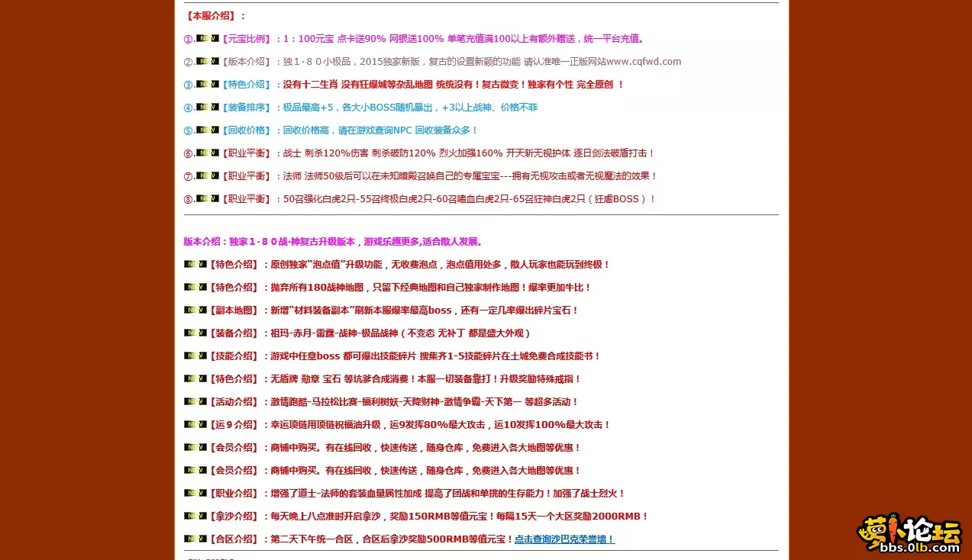Click the NEW icon beside 【运９介绍】

point(194,424)
